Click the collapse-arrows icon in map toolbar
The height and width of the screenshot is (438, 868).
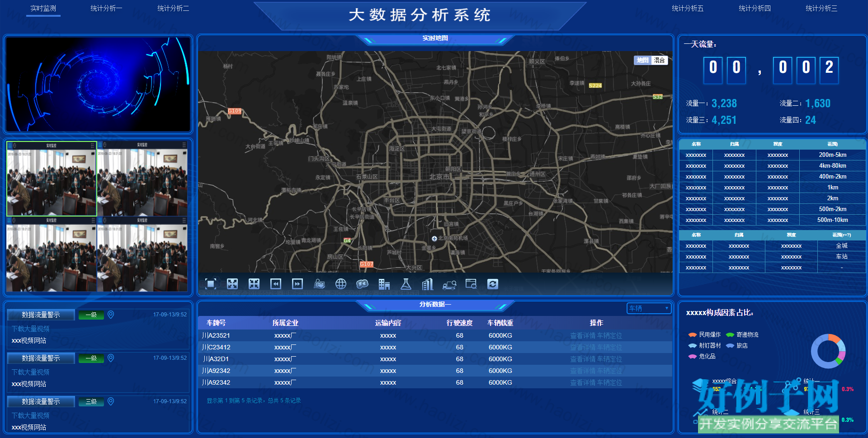[254, 284]
